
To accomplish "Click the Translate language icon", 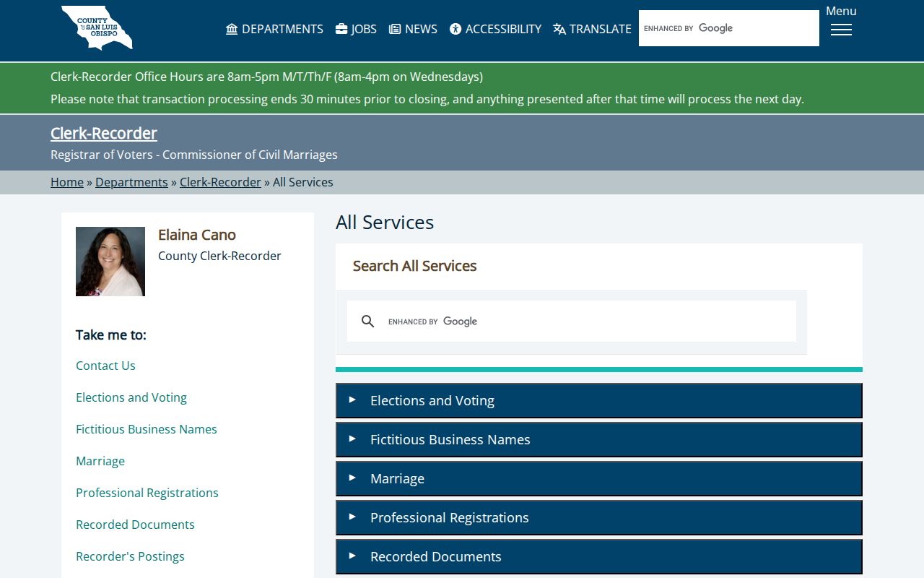I will coord(559,29).
